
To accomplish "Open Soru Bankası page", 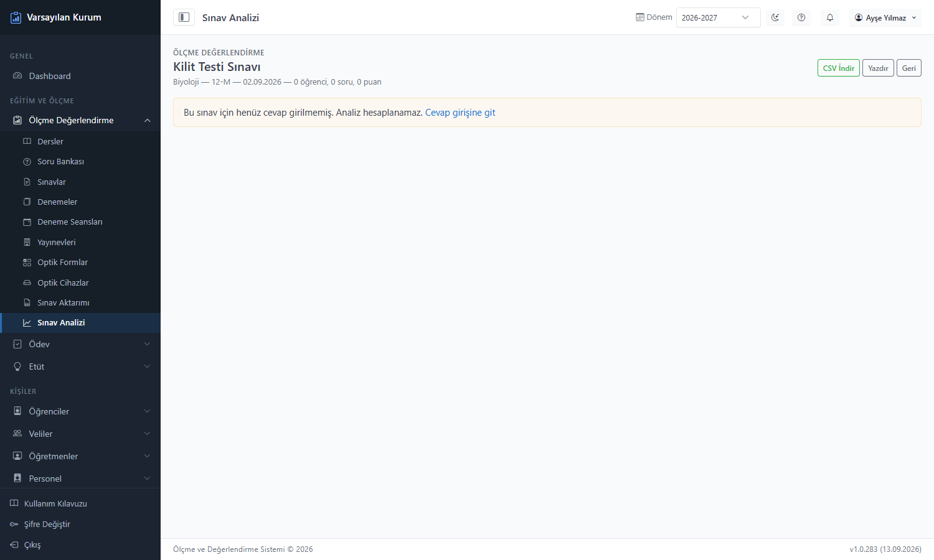I will click(80, 161).
